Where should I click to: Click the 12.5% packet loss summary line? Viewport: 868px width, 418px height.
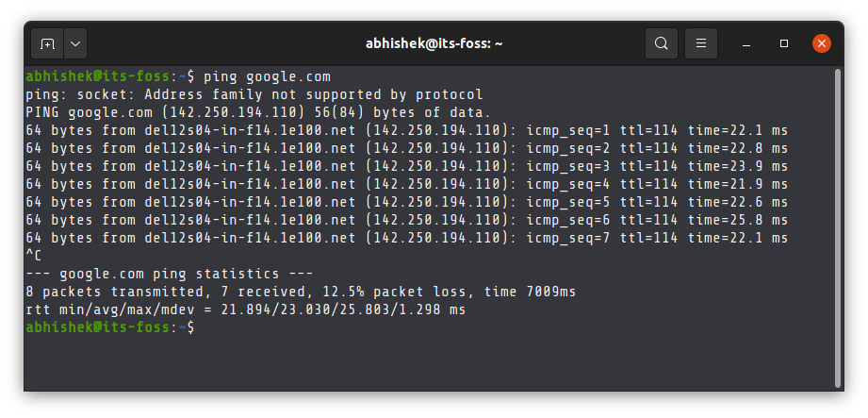301,292
